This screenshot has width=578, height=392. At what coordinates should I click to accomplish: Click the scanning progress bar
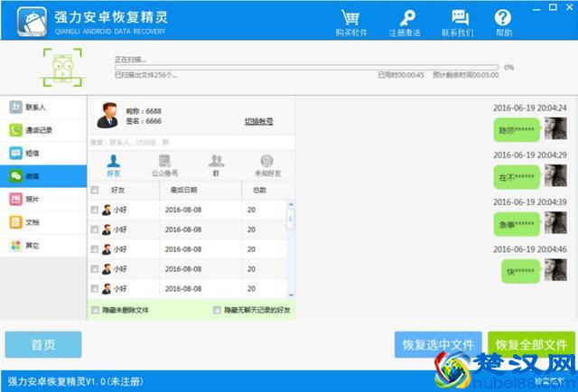(x=307, y=68)
